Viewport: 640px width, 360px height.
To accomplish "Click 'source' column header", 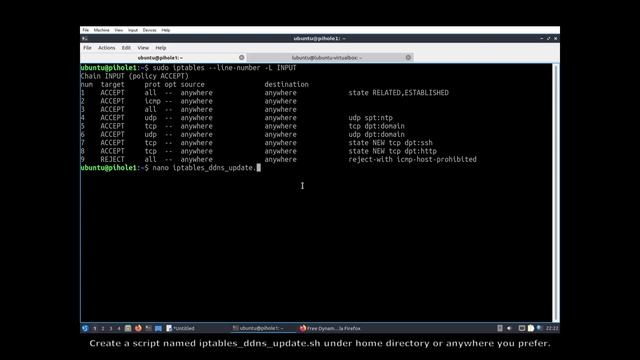I will [x=193, y=84].
